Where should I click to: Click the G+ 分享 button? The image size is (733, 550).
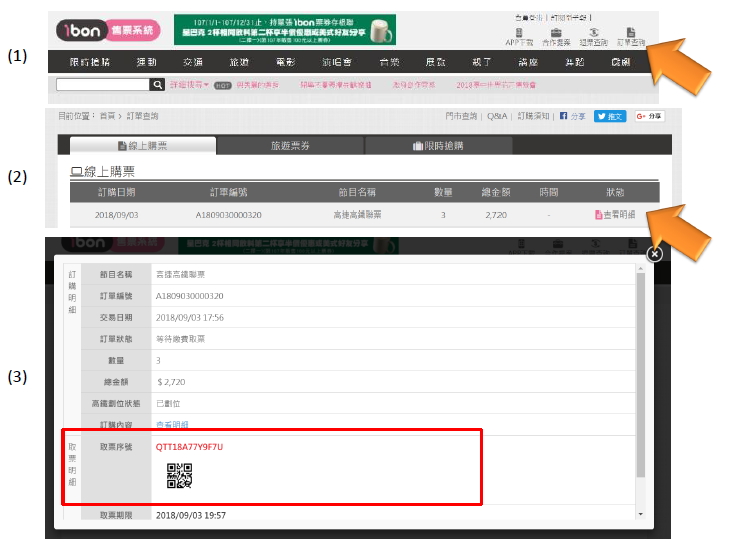point(649,116)
